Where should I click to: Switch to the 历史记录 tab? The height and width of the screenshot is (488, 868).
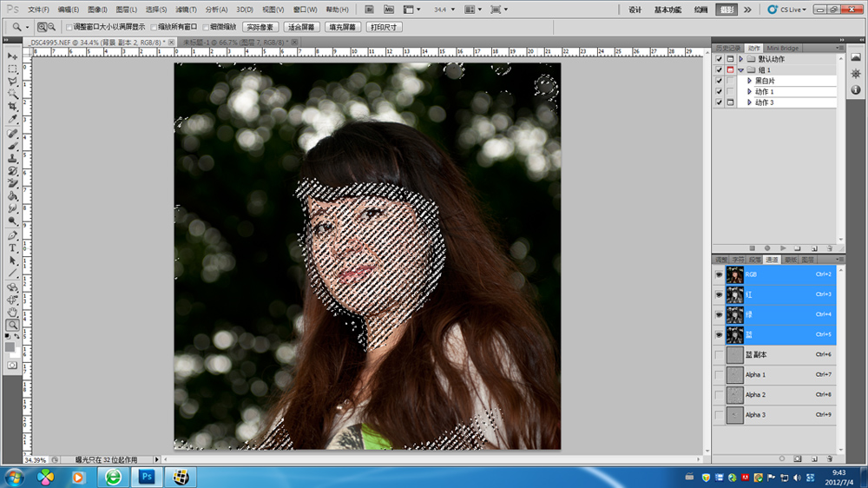tap(728, 48)
